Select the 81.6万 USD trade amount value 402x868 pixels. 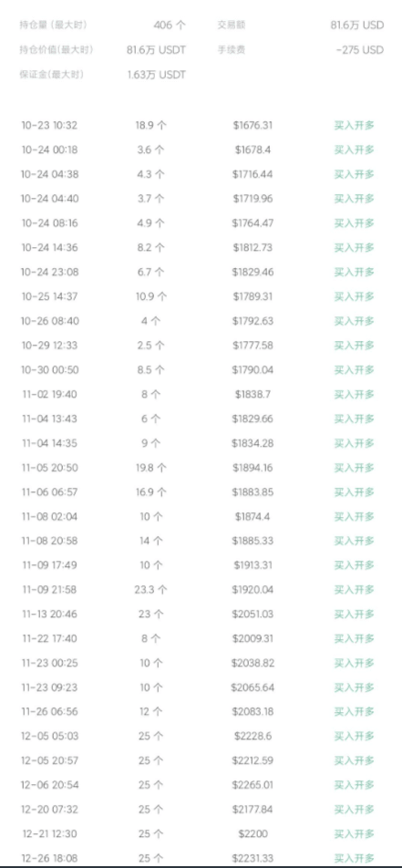[x=356, y=25]
